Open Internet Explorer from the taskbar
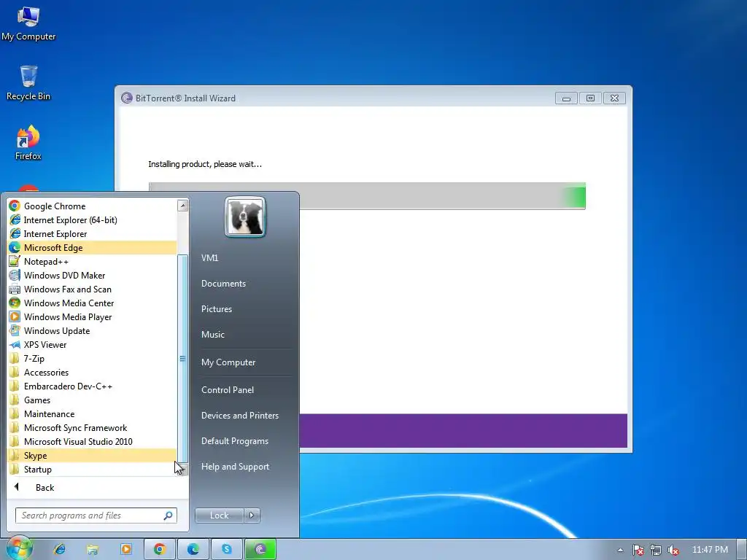 [60, 549]
